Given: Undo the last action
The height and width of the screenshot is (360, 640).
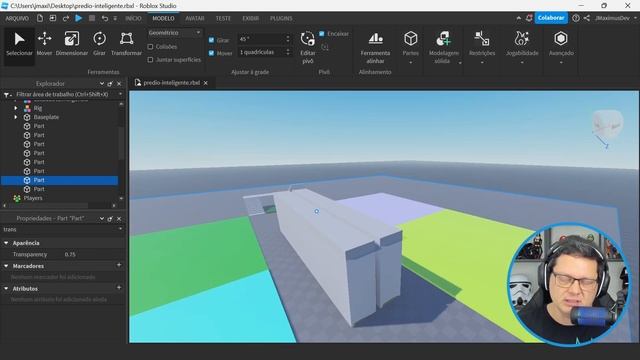Looking at the screenshot, I should (x=105, y=18).
